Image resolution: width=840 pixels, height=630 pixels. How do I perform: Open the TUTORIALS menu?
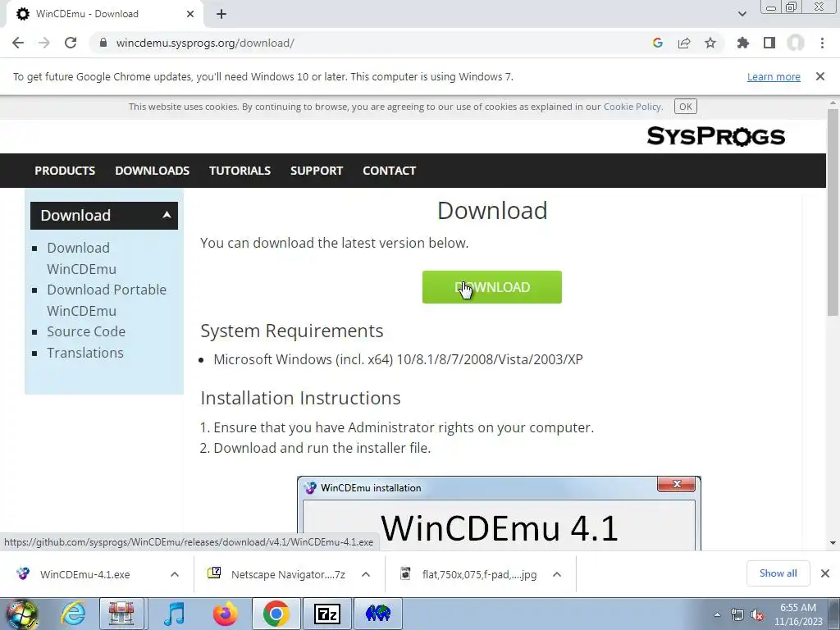240,171
